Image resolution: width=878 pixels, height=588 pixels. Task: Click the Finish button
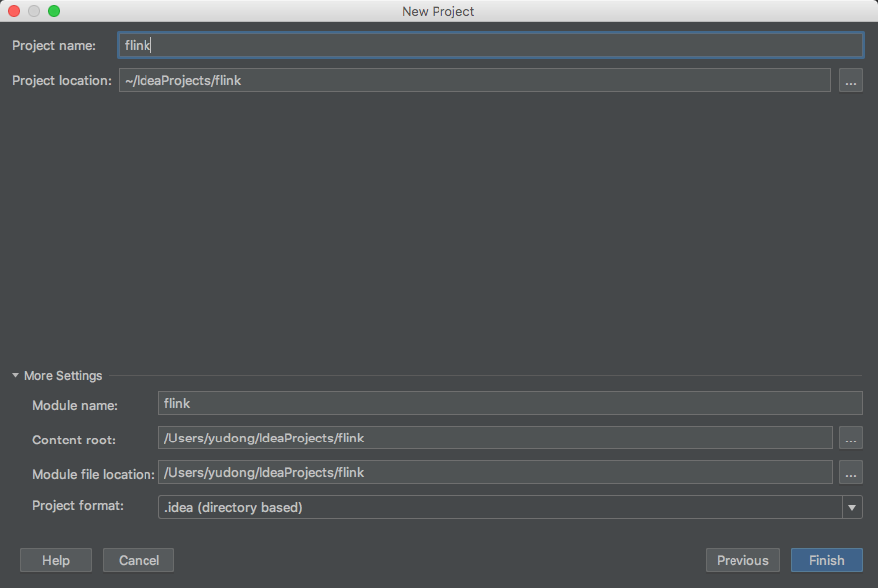[x=826, y=560]
